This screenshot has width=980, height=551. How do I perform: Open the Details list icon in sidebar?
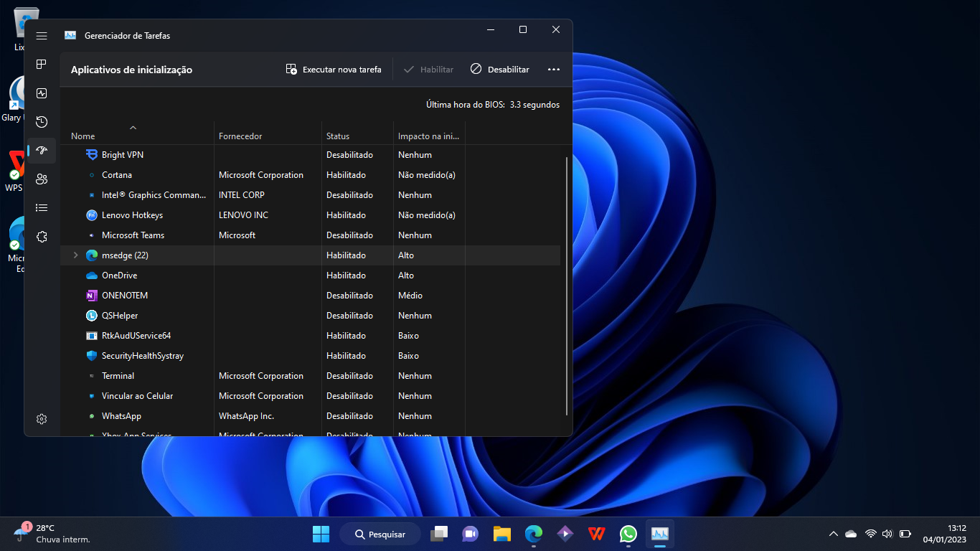point(42,208)
